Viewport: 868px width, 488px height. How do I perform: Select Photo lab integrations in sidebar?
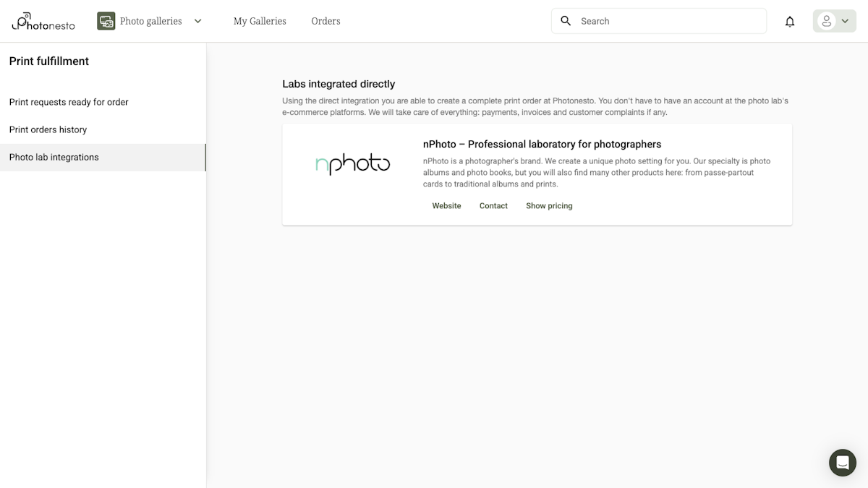tap(54, 157)
